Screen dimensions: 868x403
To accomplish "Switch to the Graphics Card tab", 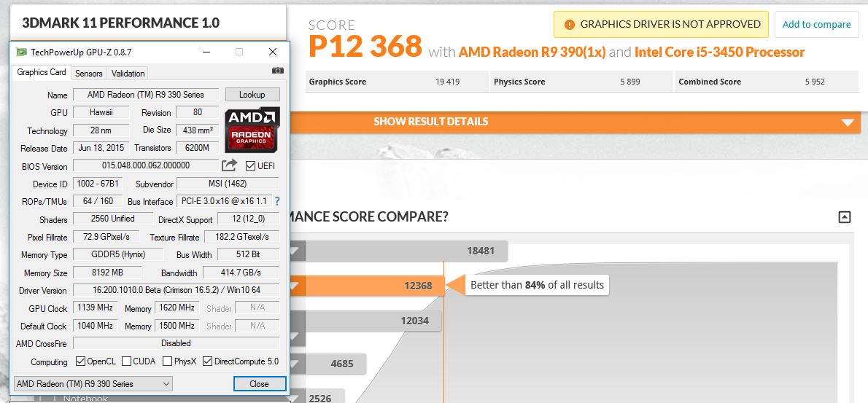I will [42, 72].
